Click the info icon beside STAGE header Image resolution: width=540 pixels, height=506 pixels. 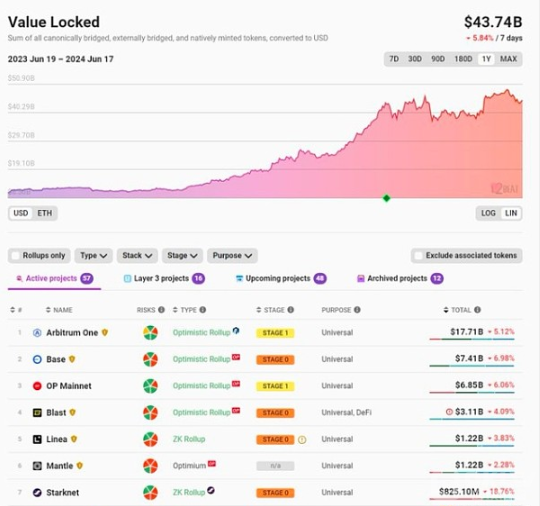coord(291,310)
